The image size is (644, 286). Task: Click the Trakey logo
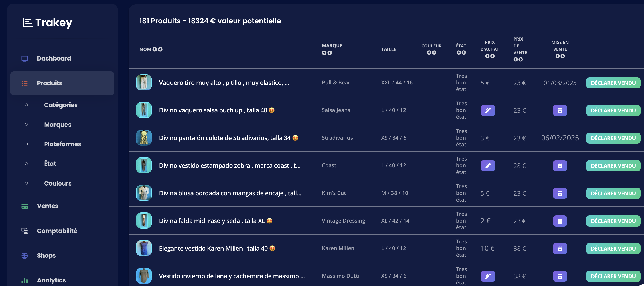click(47, 23)
